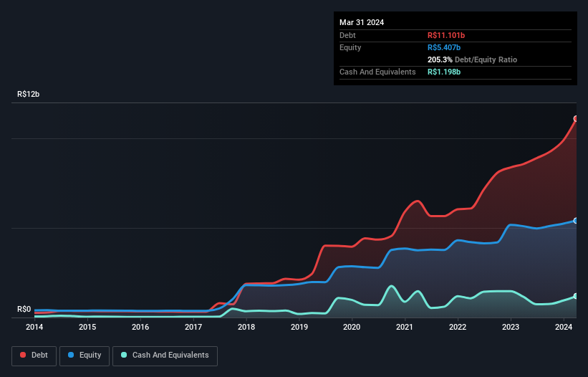The height and width of the screenshot is (377, 588).
Task: Click the 2018 x-axis label
Action: click(x=246, y=327)
